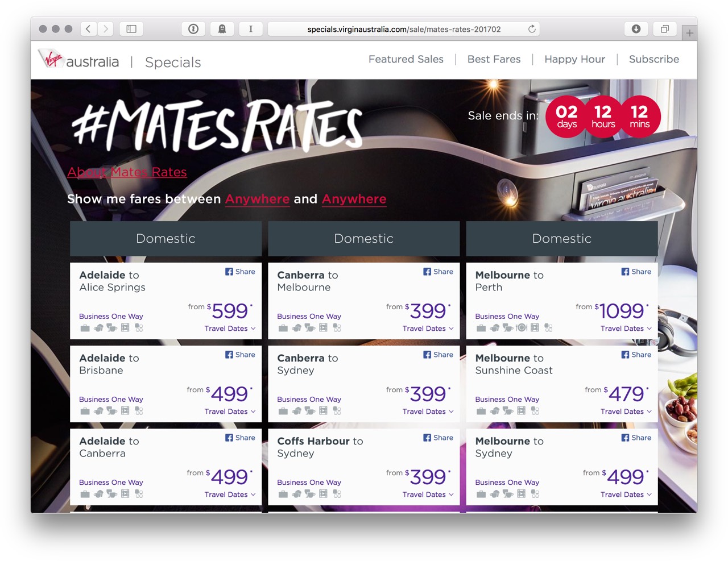This screenshot has height=561, width=728.
Task: Click the Reader view icon in the address bar
Action: pos(251,28)
